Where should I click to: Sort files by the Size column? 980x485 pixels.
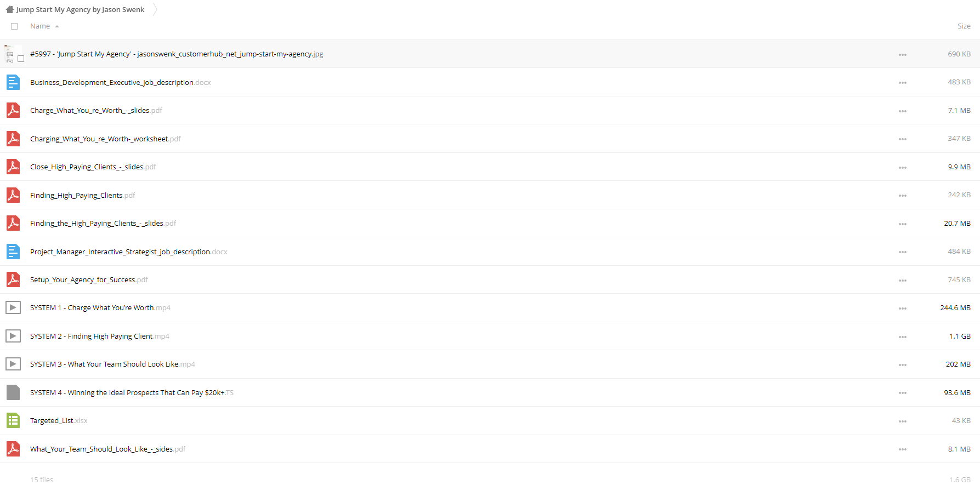964,26
